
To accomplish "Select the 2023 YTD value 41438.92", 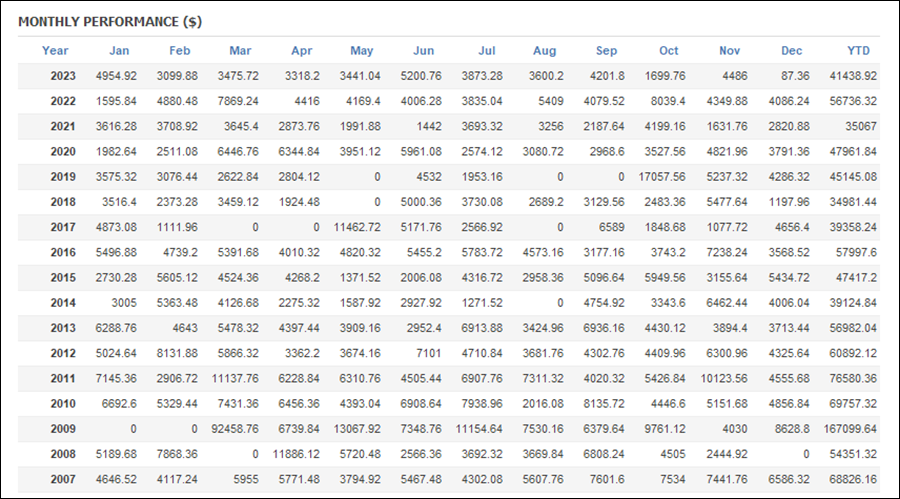I will [853, 76].
